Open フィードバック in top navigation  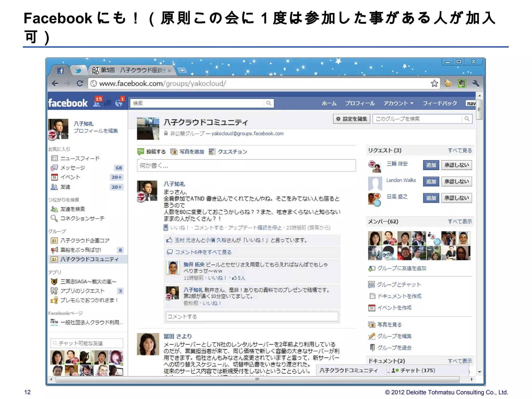440,103
